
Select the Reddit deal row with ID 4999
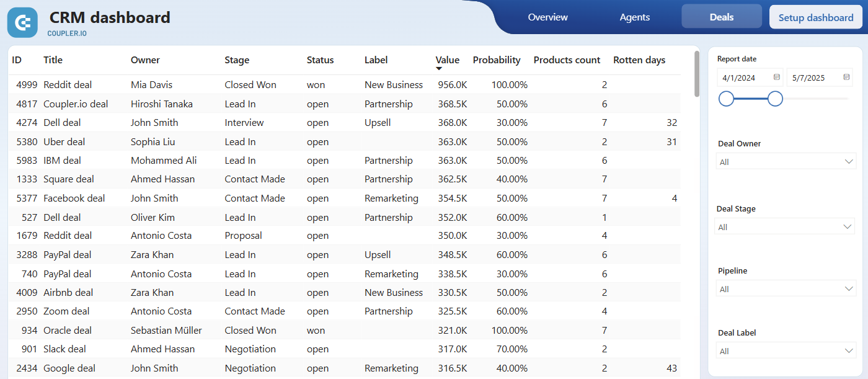[x=345, y=84]
